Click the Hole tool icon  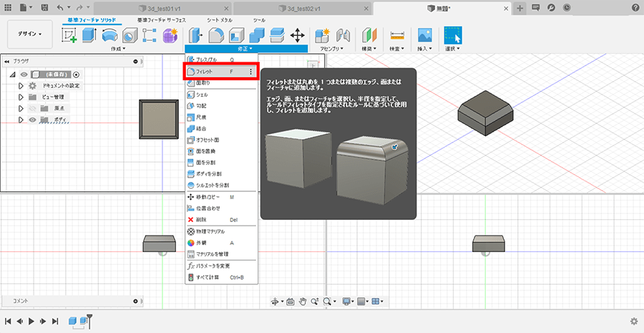(x=130, y=34)
